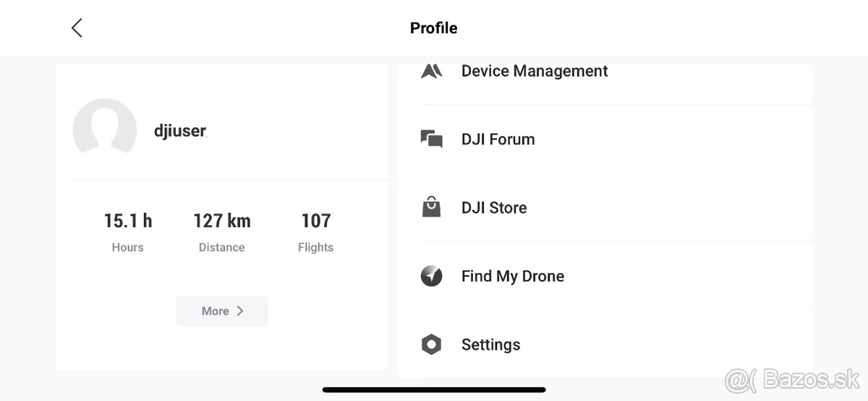Tap the Flights label
The width and height of the screenshot is (868, 401).
[x=316, y=248]
